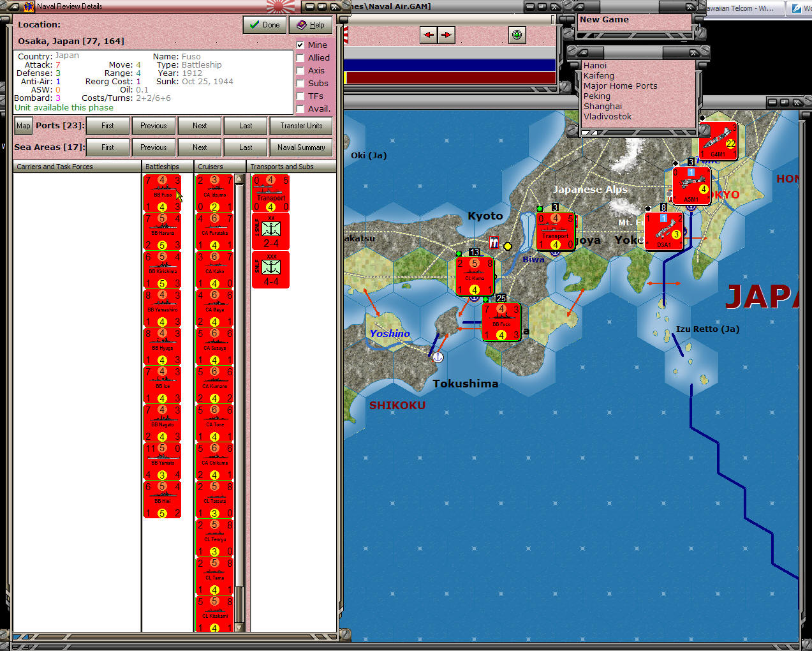Image resolution: width=812 pixels, height=651 pixels.
Task: Select the SNLF 4-4 corps marine unit
Action: pyautogui.click(x=270, y=269)
